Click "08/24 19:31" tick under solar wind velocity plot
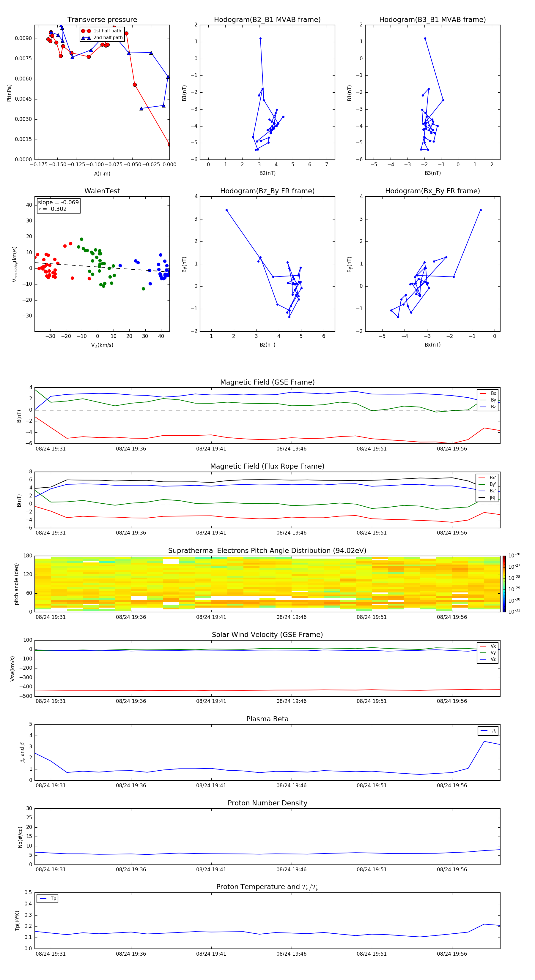 [51, 701]
